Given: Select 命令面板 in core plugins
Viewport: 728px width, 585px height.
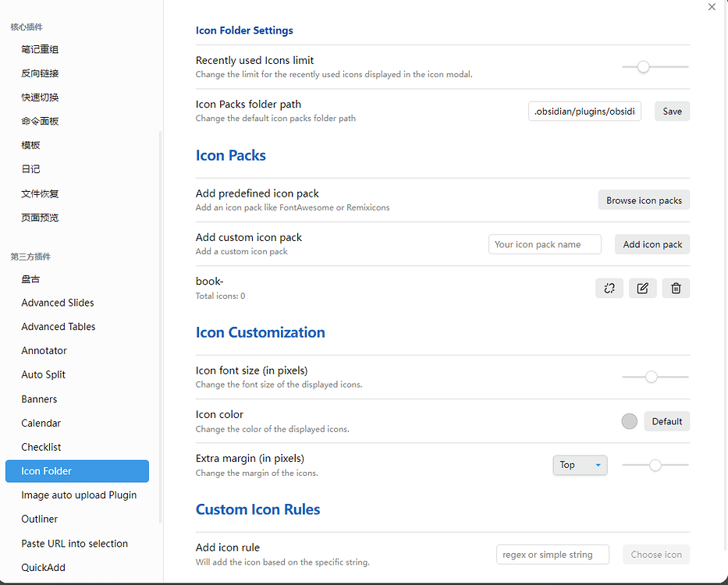Looking at the screenshot, I should tap(40, 121).
